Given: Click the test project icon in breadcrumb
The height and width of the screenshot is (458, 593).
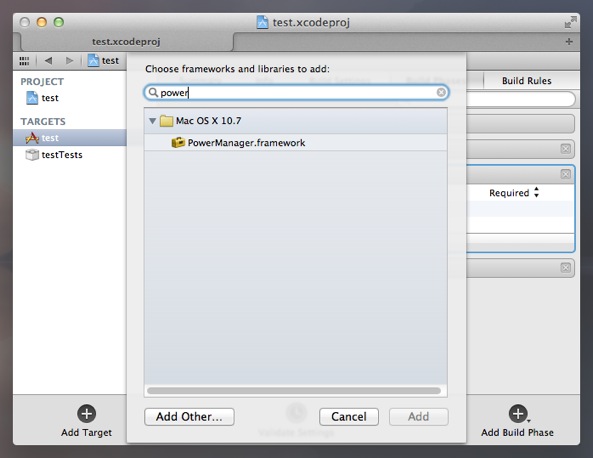Looking at the screenshot, I should coord(93,61).
